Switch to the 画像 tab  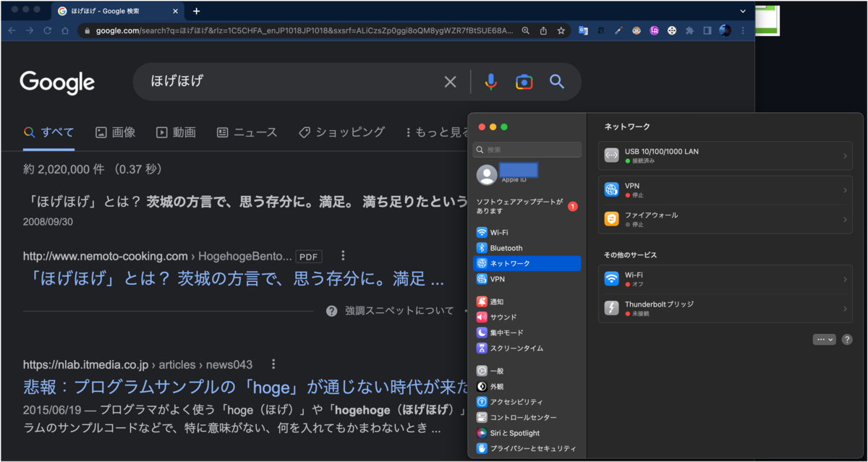click(116, 132)
